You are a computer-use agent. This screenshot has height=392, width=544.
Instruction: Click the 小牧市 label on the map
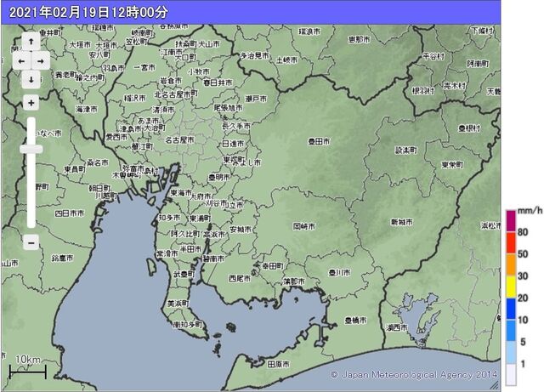(199, 72)
